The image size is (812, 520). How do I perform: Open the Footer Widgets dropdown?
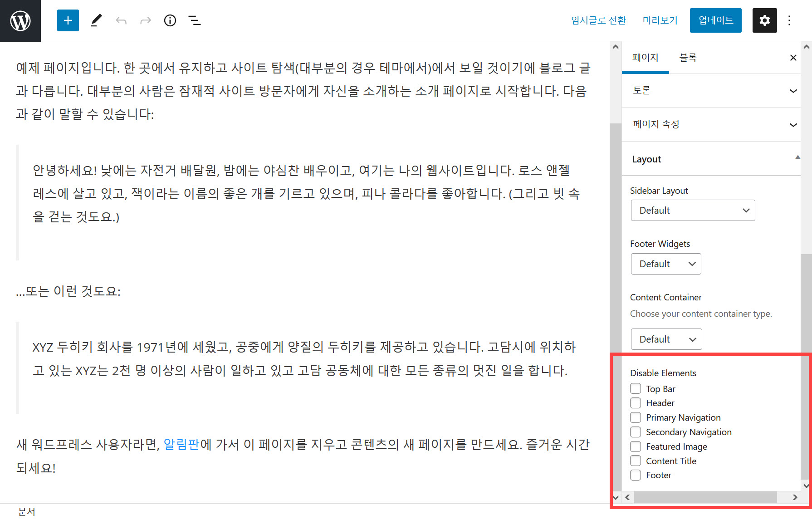[x=665, y=264]
